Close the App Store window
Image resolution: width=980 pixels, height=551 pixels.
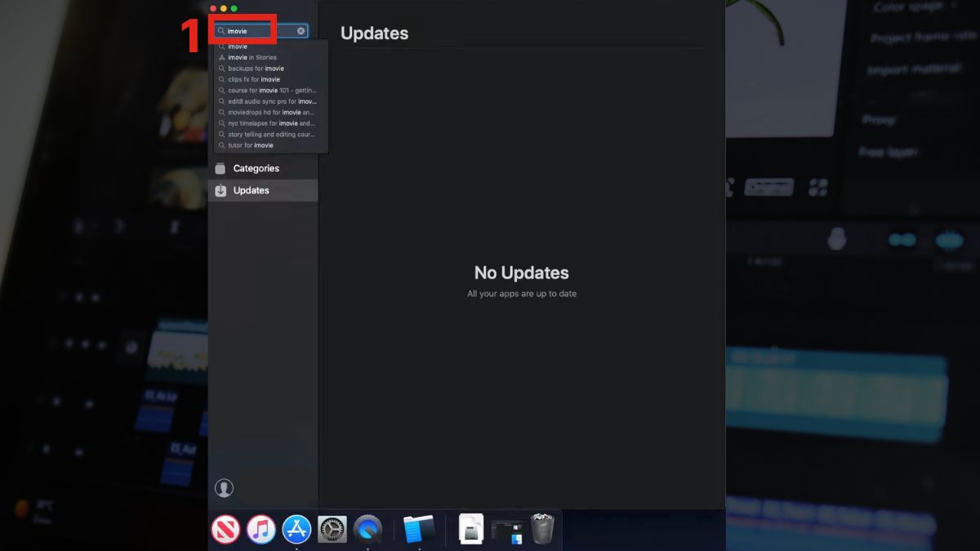pyautogui.click(x=213, y=8)
